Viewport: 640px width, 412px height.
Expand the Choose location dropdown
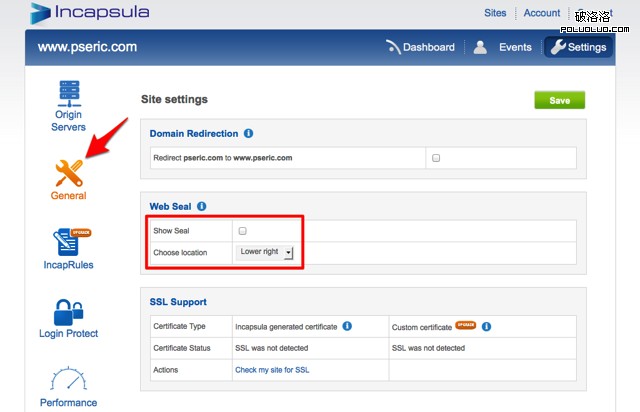[x=266, y=253]
